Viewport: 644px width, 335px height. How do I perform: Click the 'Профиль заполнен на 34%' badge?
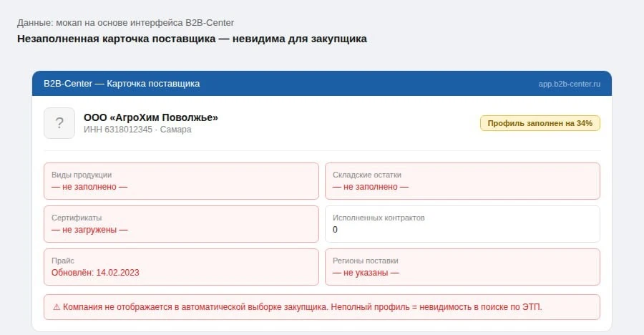coord(540,123)
